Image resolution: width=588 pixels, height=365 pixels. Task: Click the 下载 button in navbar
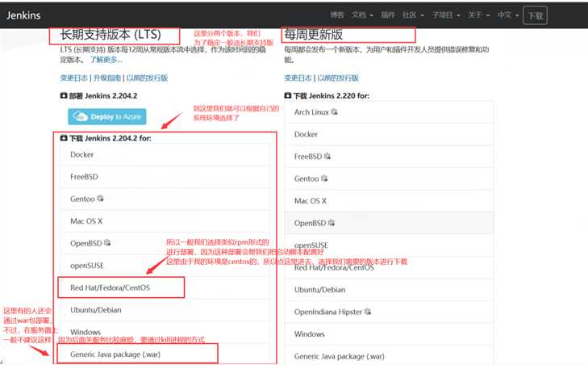pyautogui.click(x=535, y=15)
